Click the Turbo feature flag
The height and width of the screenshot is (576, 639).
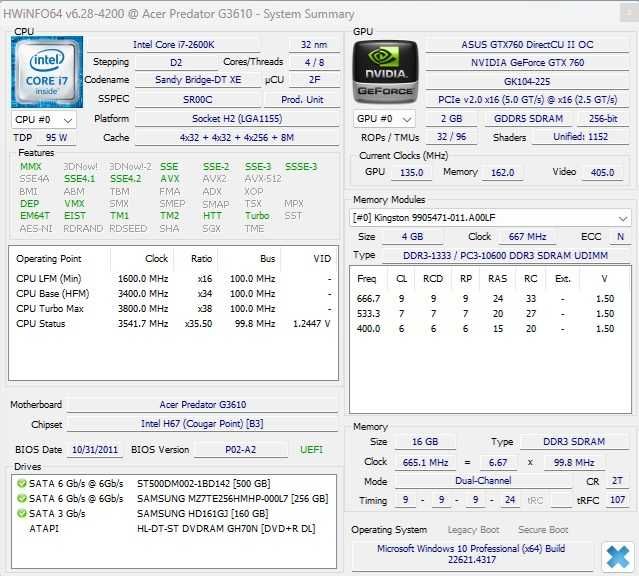[257, 216]
